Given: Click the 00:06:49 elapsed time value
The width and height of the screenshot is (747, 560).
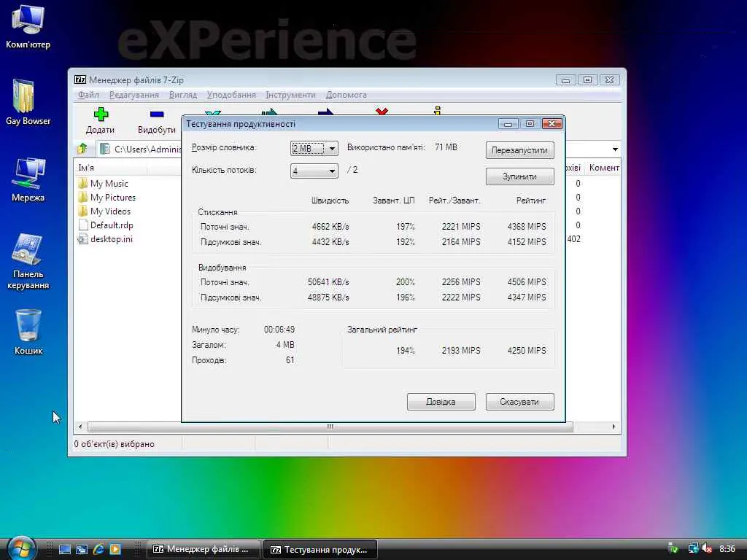Looking at the screenshot, I should pos(279,330).
